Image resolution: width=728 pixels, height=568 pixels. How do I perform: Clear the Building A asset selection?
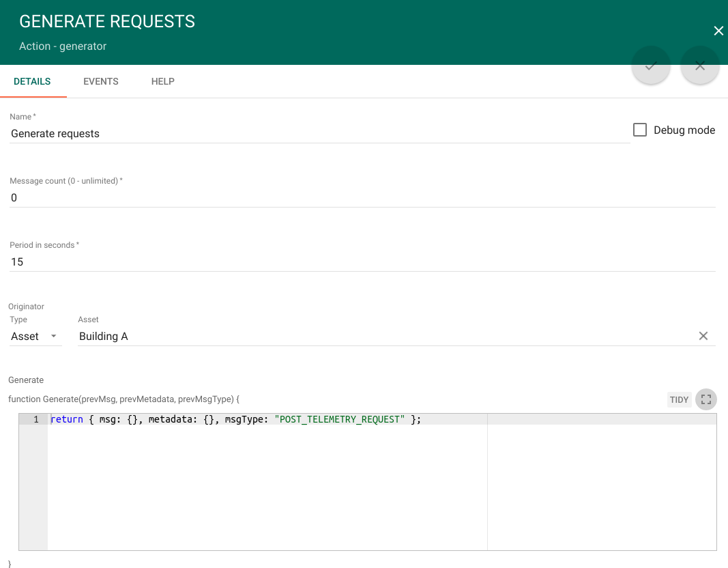pos(703,336)
